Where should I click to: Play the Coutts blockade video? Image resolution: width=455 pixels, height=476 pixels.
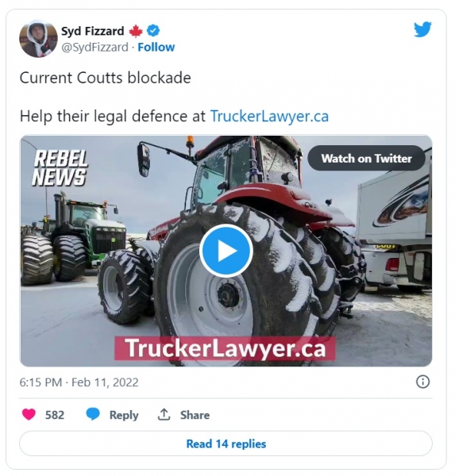point(226,251)
